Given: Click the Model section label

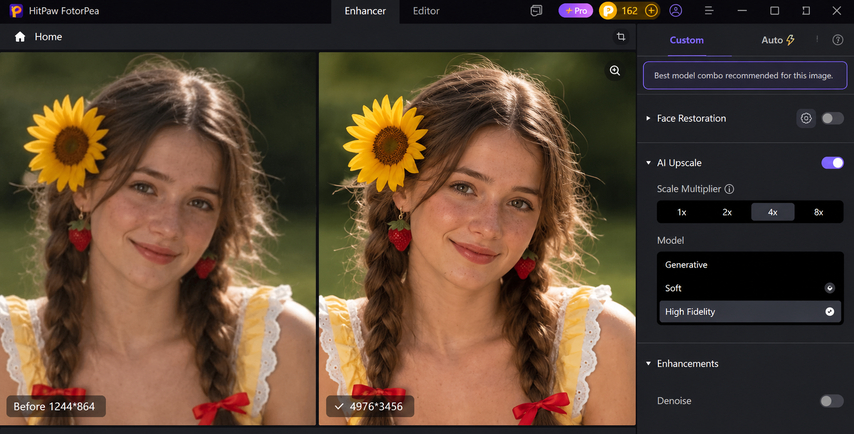Looking at the screenshot, I should click(x=670, y=240).
